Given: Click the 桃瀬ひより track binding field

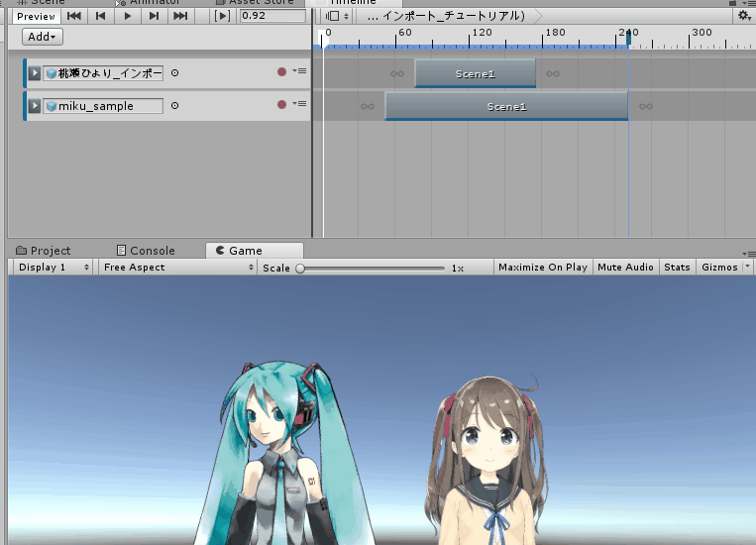Looking at the screenshot, I should pos(103,73).
